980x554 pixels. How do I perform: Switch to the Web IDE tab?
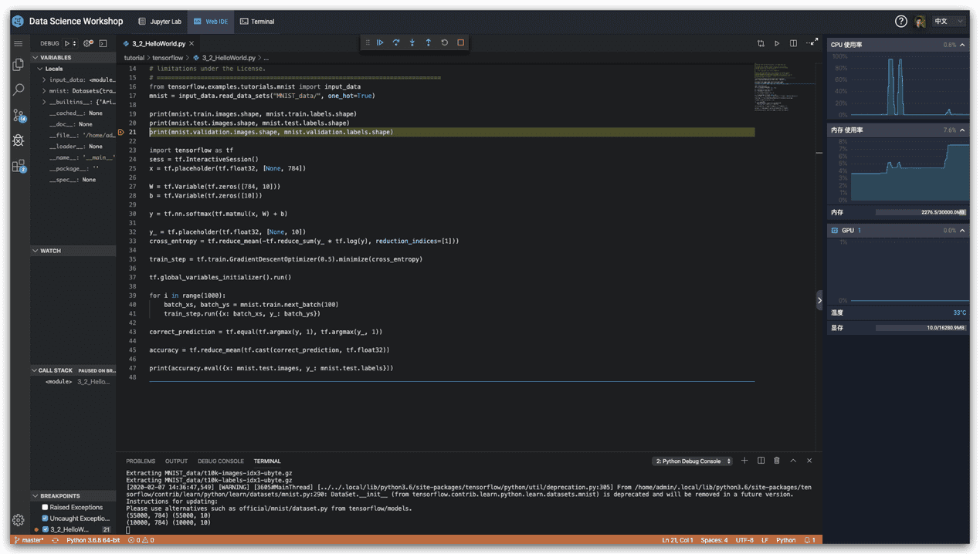(x=210, y=22)
